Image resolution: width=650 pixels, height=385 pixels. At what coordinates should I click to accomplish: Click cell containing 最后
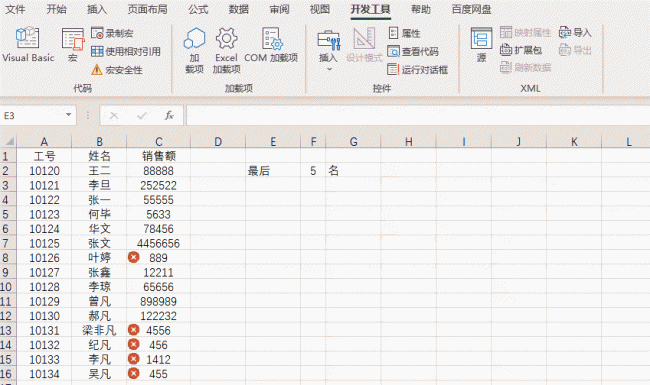(273, 171)
